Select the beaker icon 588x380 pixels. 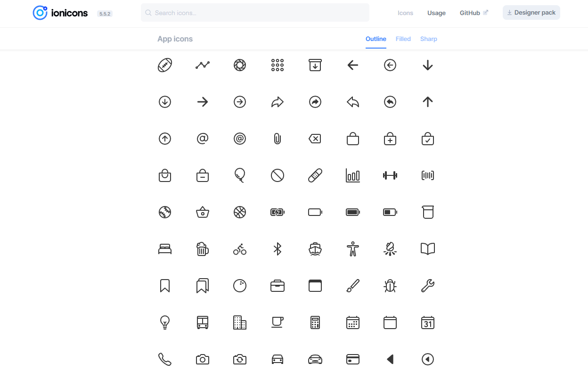(x=428, y=212)
